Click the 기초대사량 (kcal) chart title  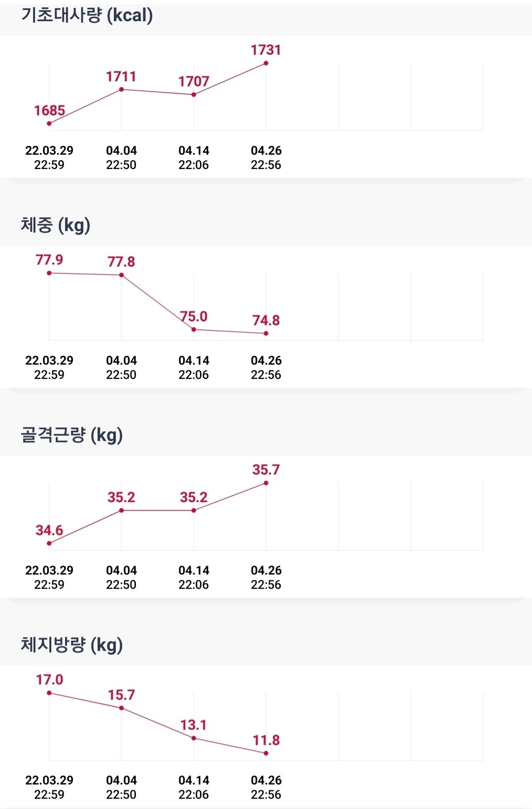click(x=87, y=15)
